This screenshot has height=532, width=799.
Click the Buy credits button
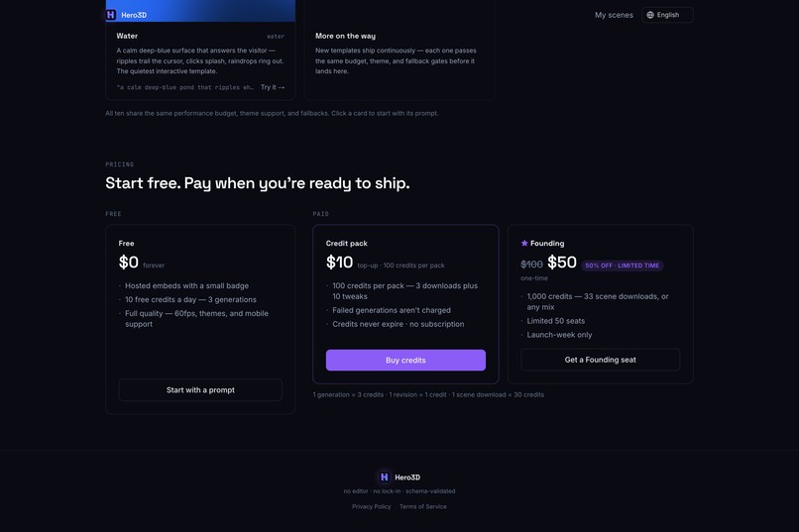coord(405,360)
